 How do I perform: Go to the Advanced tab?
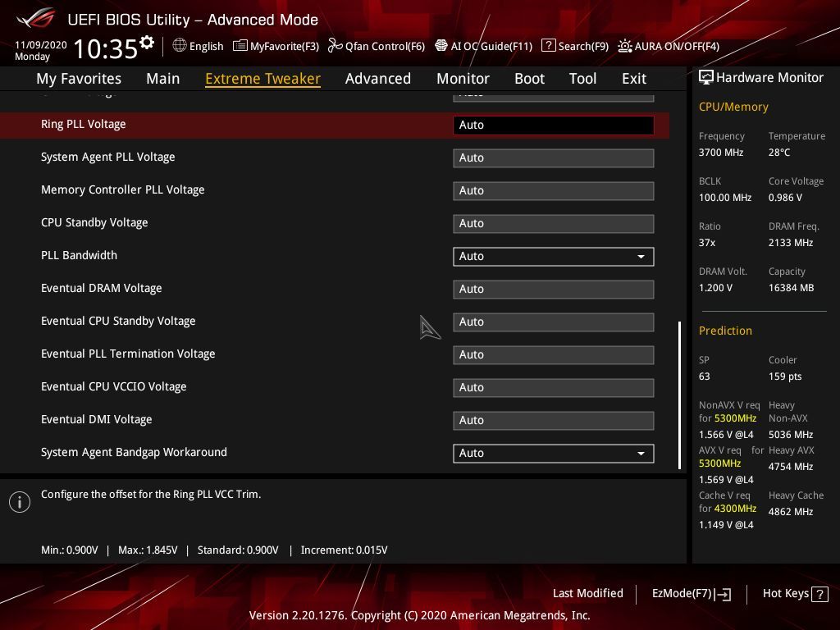[x=377, y=78]
